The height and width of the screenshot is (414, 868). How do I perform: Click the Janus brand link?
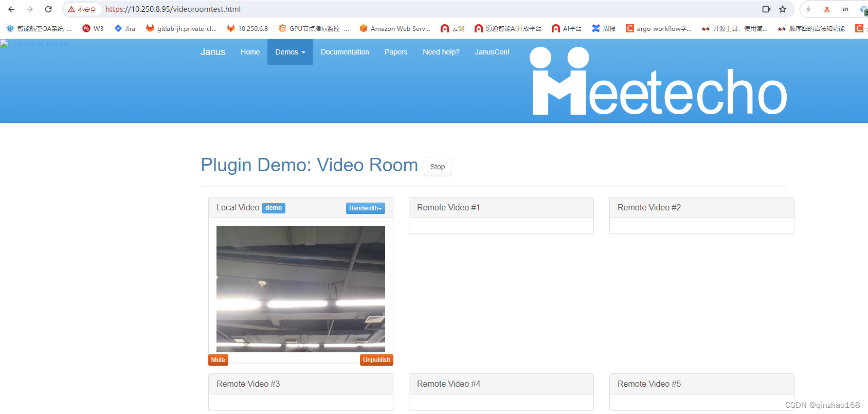coord(213,52)
